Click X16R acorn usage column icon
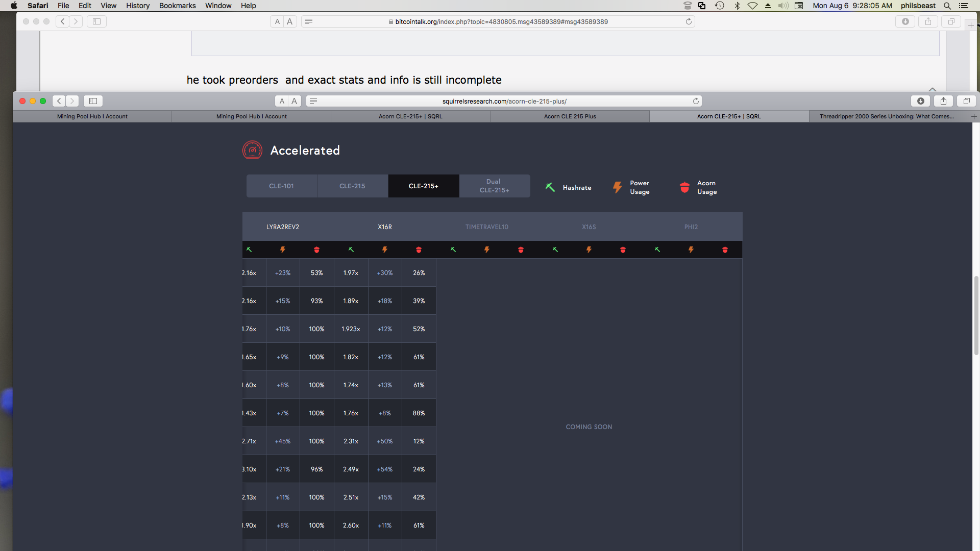This screenshot has width=980, height=551. pos(419,250)
